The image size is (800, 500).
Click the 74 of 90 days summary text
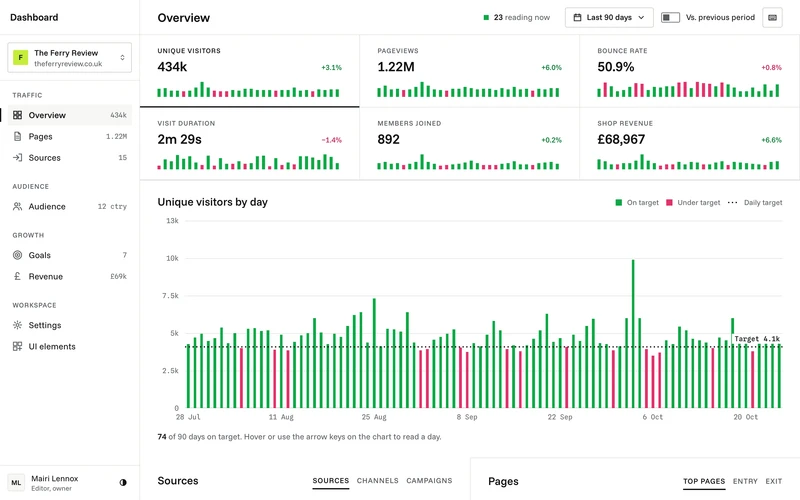click(x=299, y=437)
